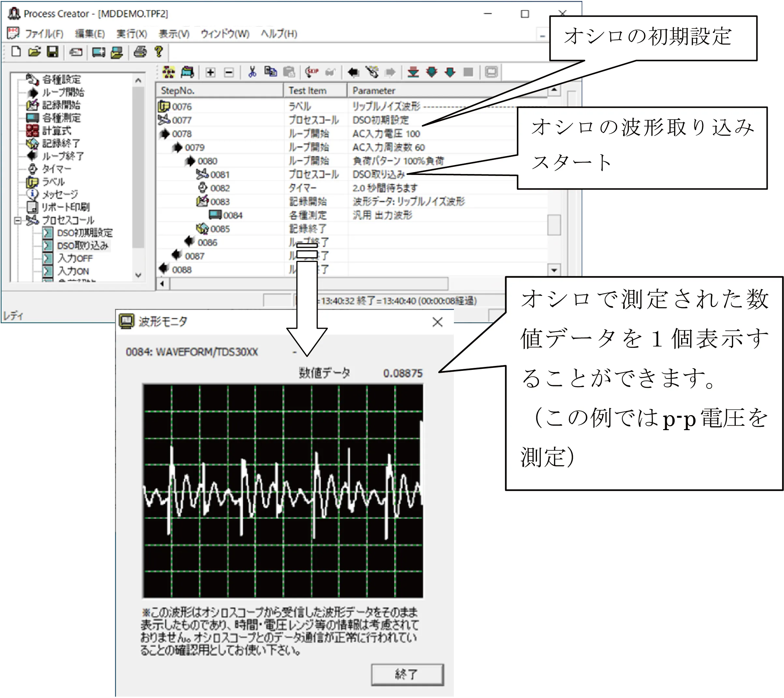Click the SKIP step toolbar icon
Viewport: 784px width, 698px height.
coord(312,72)
